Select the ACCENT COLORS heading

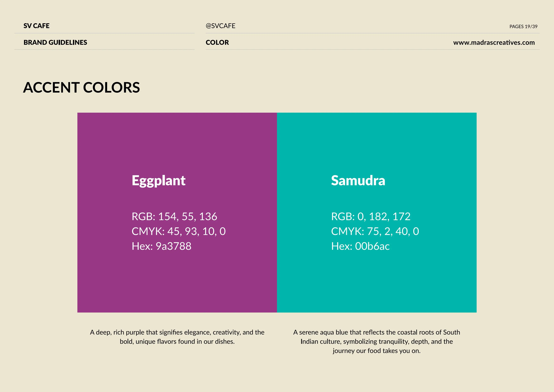pyautogui.click(x=81, y=87)
